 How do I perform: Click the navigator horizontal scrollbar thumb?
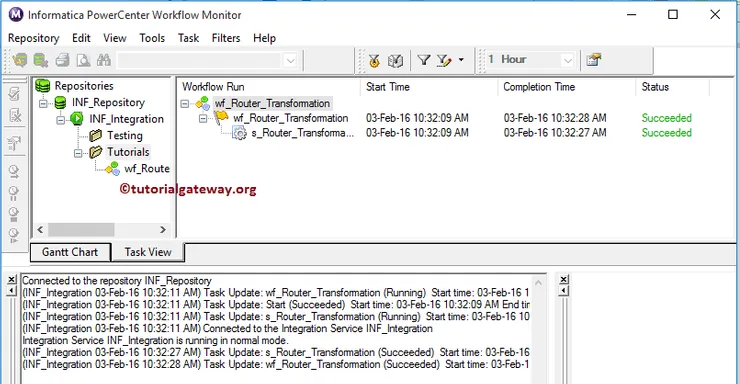[x=81, y=230]
